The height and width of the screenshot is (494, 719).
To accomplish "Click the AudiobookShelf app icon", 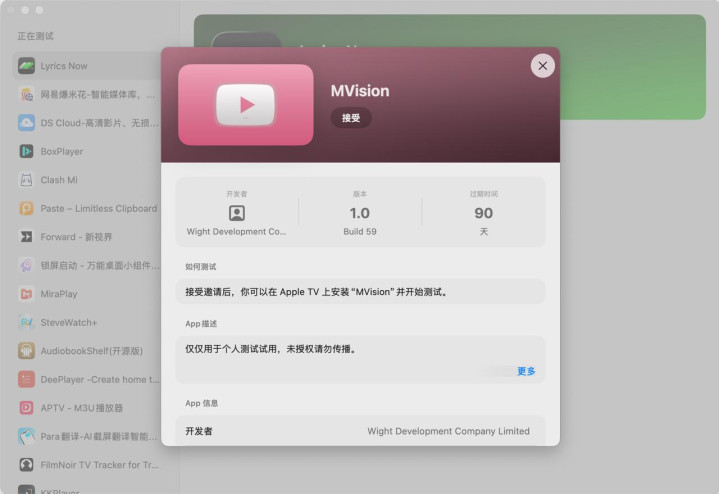I will (x=26, y=351).
